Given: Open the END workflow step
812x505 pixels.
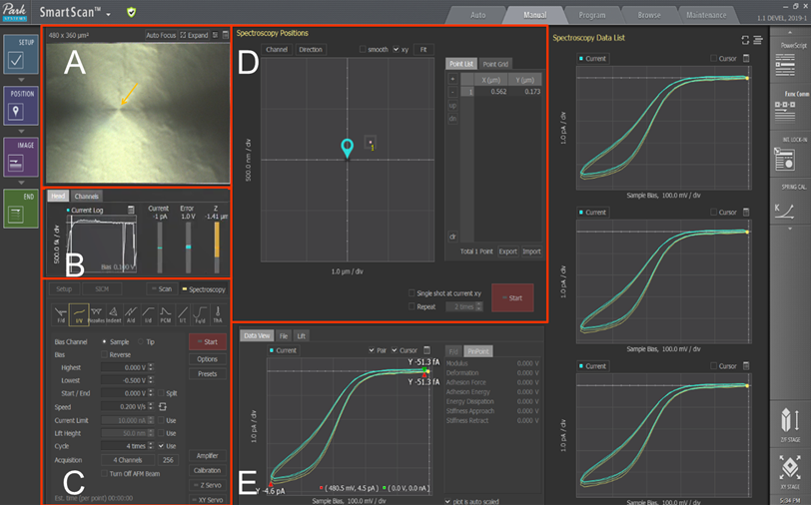Looking at the screenshot, I should (21, 208).
